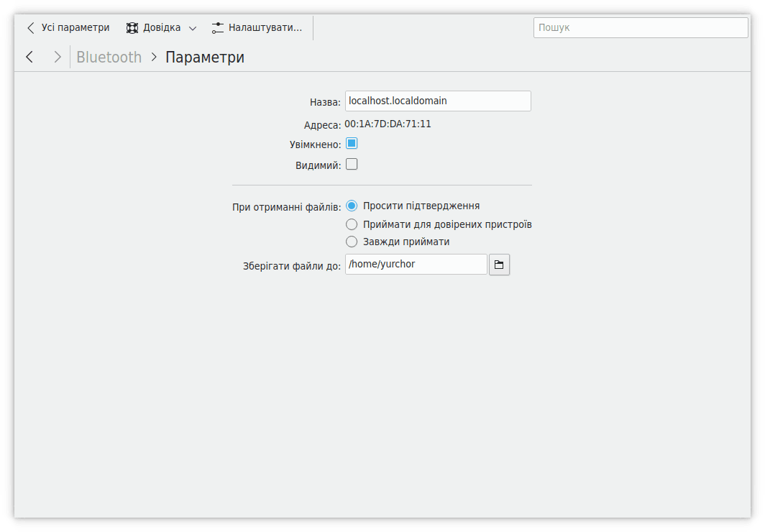Go back with the breadcrumb left arrow

[29, 58]
